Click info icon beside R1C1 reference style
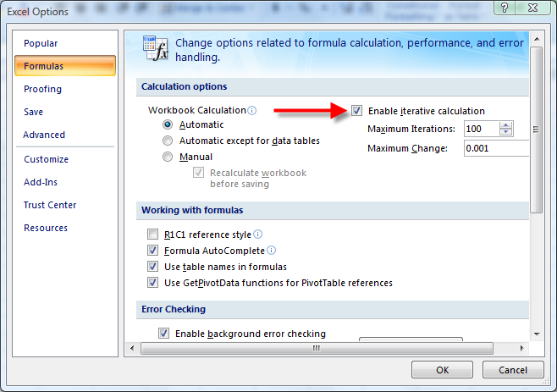 point(258,235)
